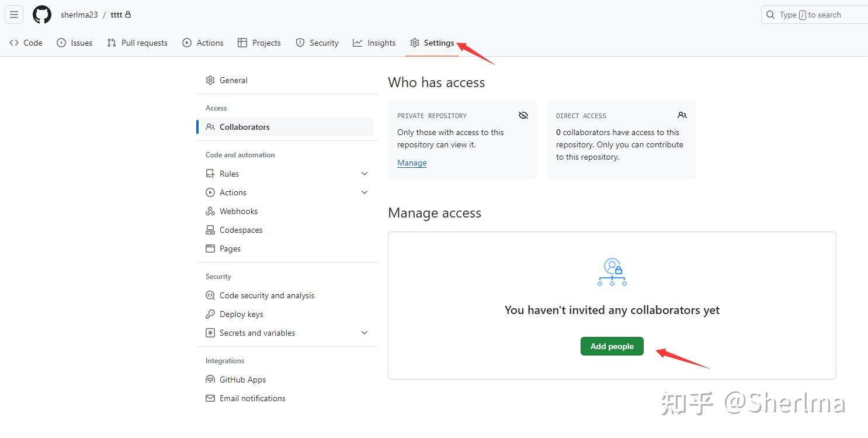
Task: Click the Email notifications envelope icon
Action: click(x=210, y=398)
